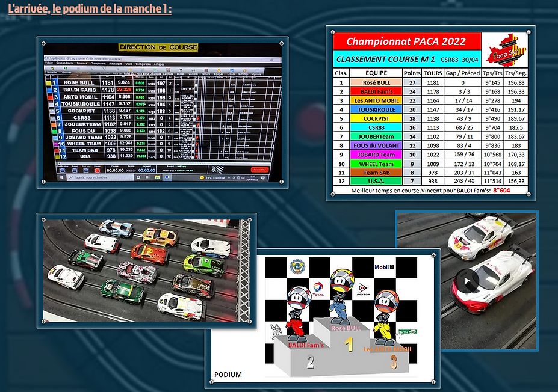Click the Team SAB cell in the ranking table

point(376,173)
